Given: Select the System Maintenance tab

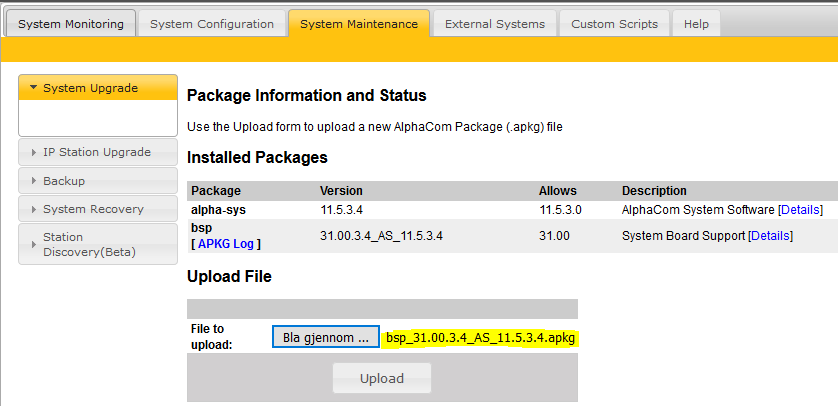Looking at the screenshot, I should click(x=359, y=24).
